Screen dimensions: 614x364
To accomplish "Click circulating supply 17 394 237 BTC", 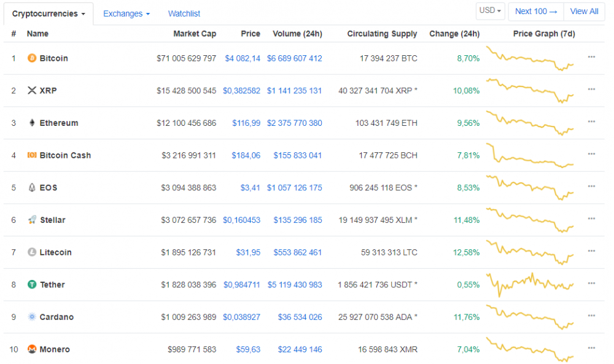I will click(389, 58).
